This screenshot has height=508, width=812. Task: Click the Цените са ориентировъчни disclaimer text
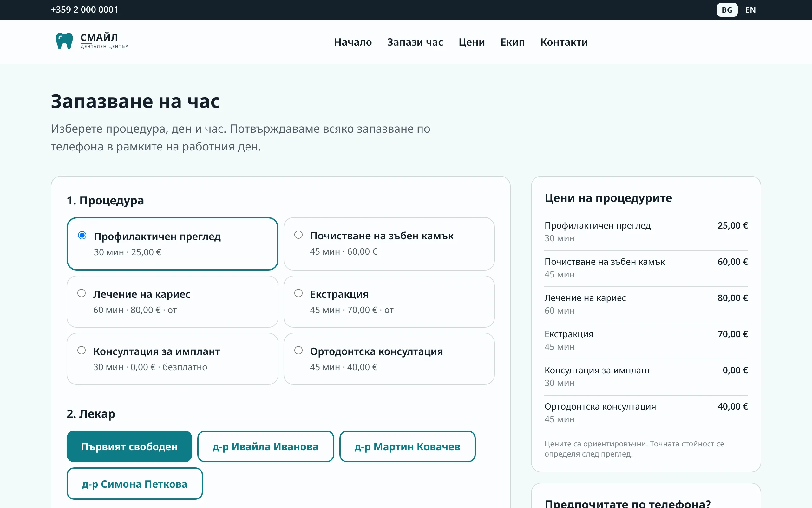pyautogui.click(x=634, y=449)
